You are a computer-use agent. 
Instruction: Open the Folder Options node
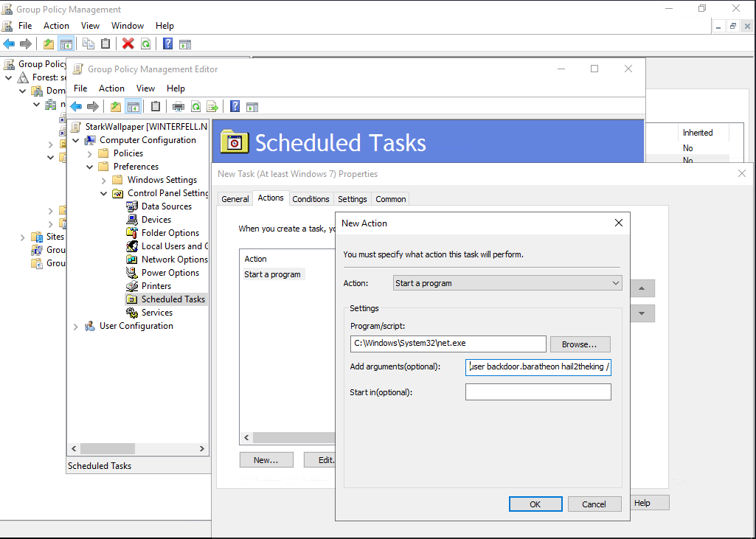tap(170, 233)
